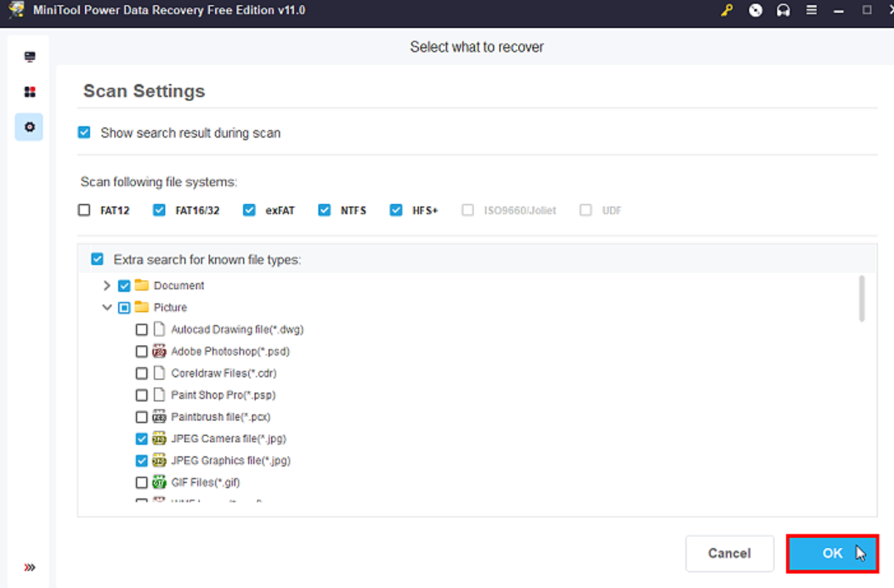
Task: Uncheck JPEG Camera file (*.jpg)
Action: pos(141,439)
